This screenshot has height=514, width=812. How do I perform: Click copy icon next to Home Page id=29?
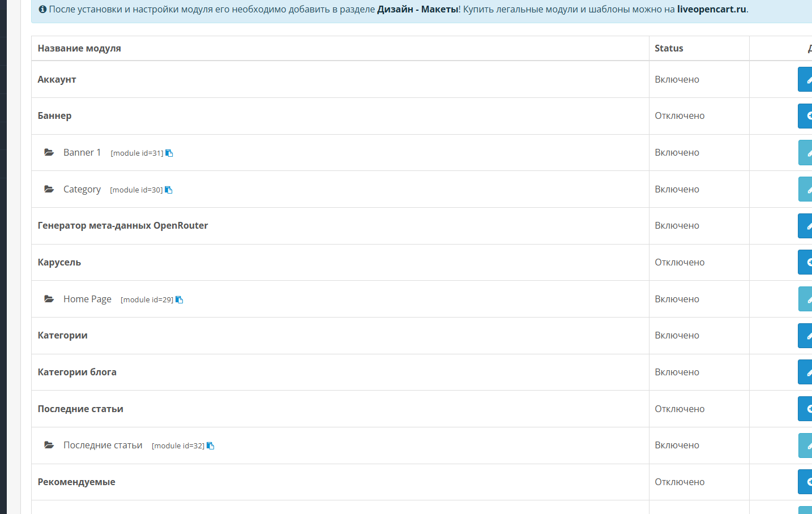pos(179,299)
